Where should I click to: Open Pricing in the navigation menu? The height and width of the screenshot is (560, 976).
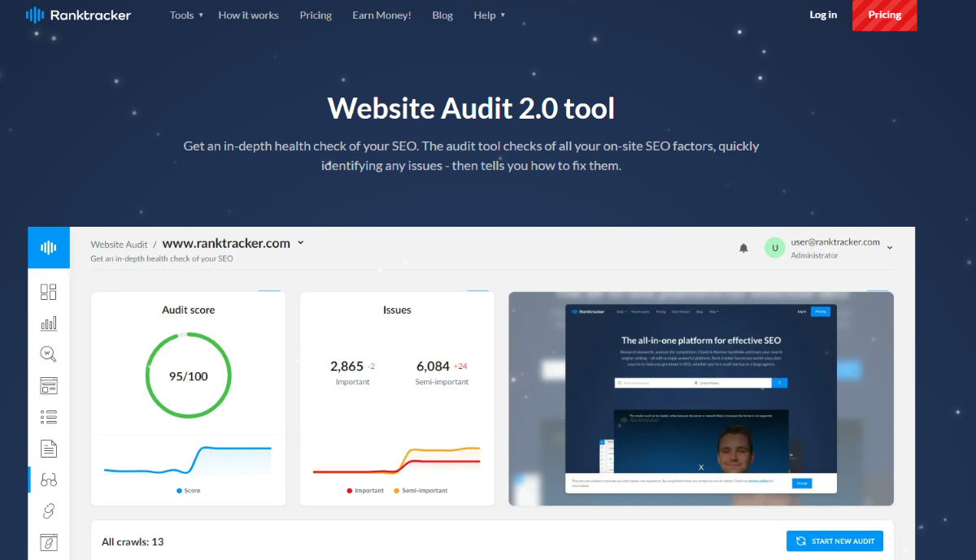(x=316, y=15)
